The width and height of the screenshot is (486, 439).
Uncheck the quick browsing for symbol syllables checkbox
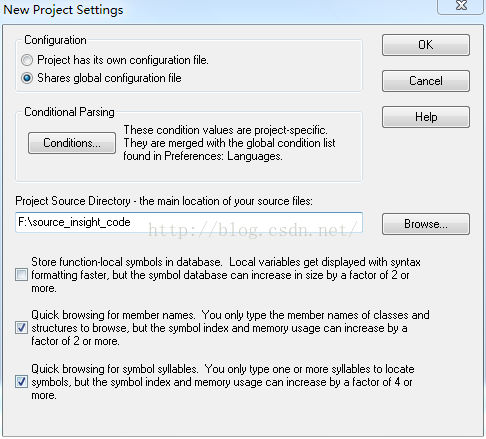click(x=21, y=382)
